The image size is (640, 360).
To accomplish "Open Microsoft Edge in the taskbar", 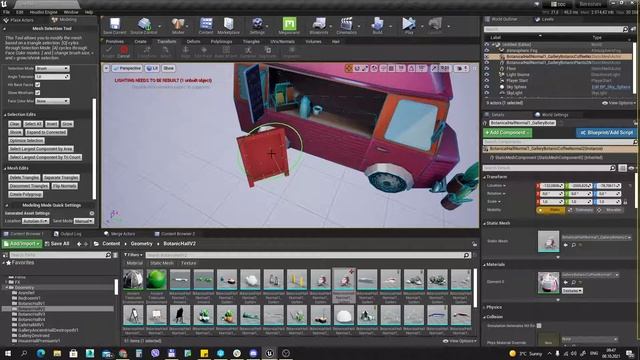I will (x=41, y=353).
